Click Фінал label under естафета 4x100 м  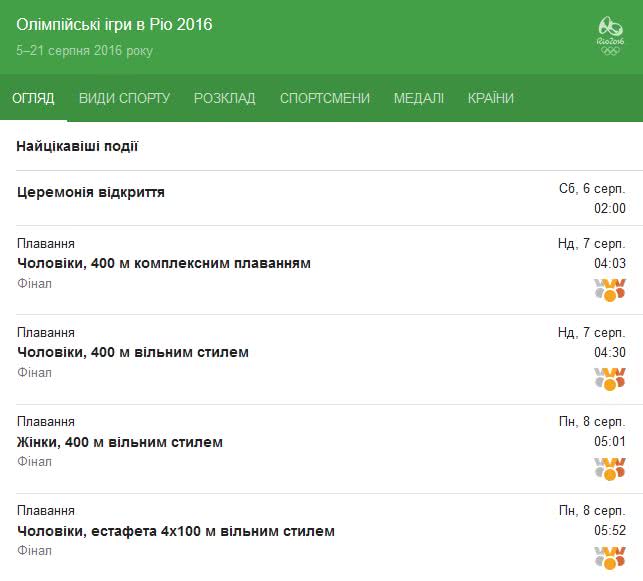34,551
